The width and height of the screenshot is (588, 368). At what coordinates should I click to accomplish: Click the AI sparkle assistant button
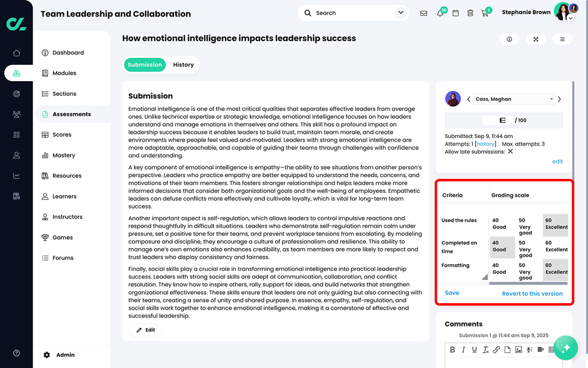click(x=566, y=348)
